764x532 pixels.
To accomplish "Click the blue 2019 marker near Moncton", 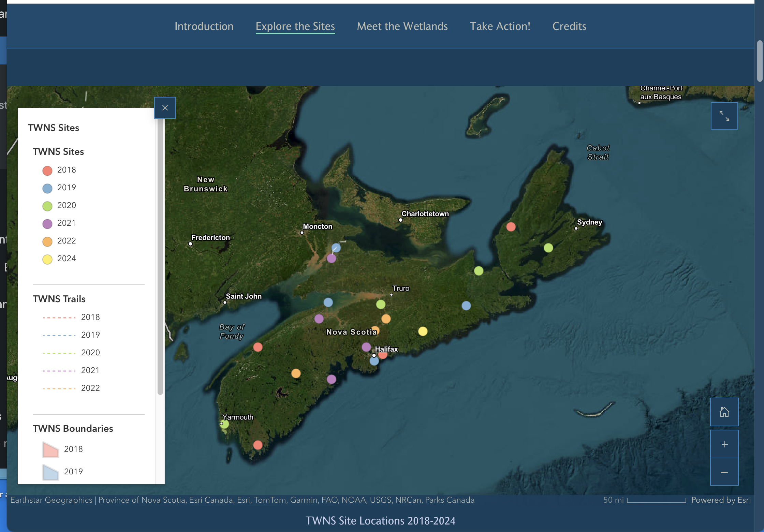I will (336, 248).
